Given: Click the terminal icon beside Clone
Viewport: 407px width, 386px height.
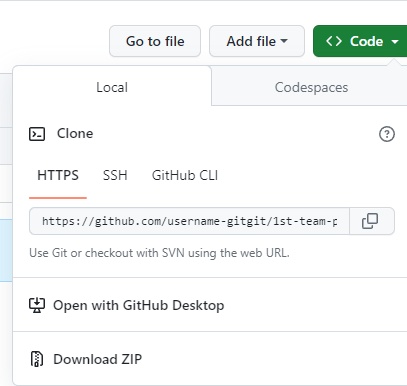Looking at the screenshot, I should tap(37, 134).
